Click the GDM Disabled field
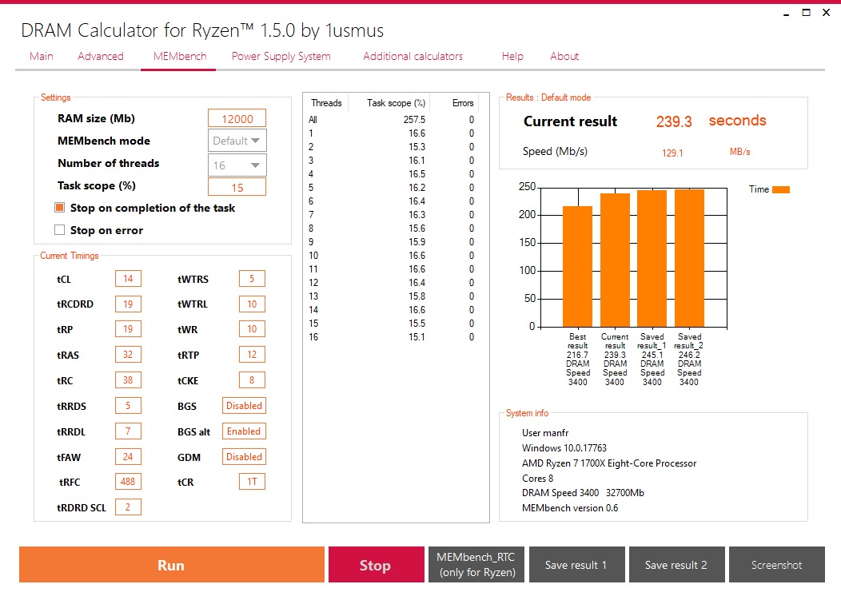The height and width of the screenshot is (616, 841). 244,457
